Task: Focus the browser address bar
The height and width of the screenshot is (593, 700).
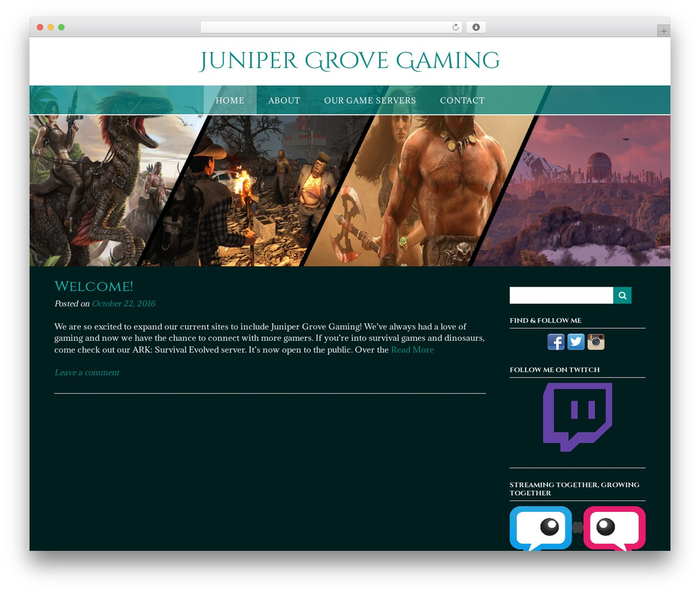Action: coord(331,27)
